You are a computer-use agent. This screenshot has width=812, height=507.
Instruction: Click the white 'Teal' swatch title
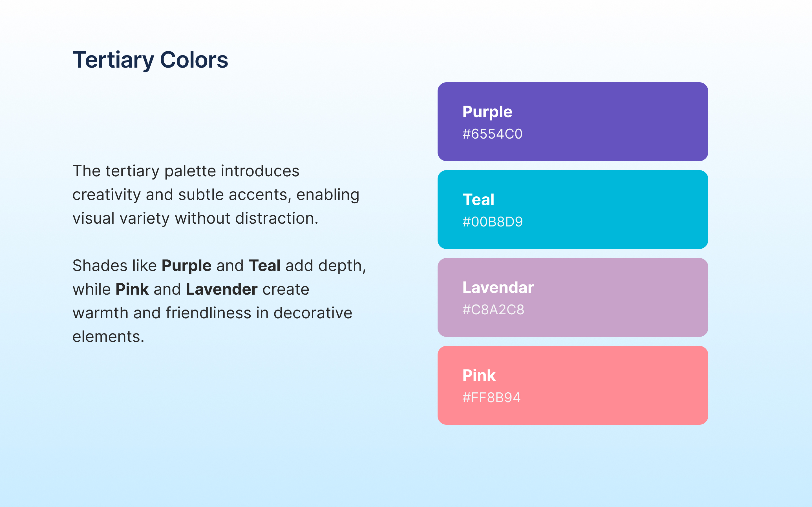coord(478,199)
